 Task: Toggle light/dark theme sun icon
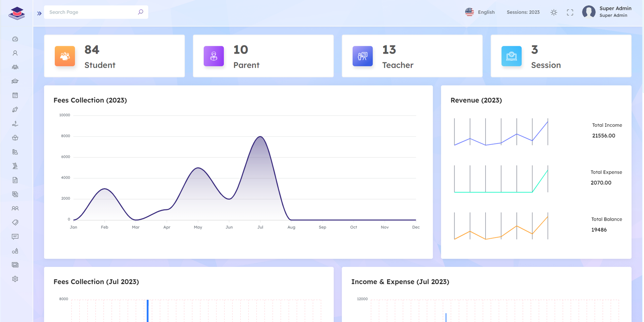554,12
